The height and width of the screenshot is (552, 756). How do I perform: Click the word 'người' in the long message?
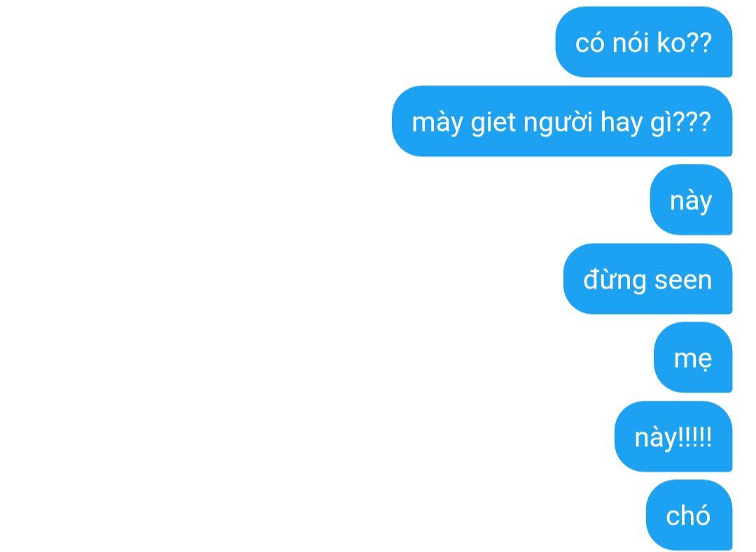pyautogui.click(x=558, y=123)
